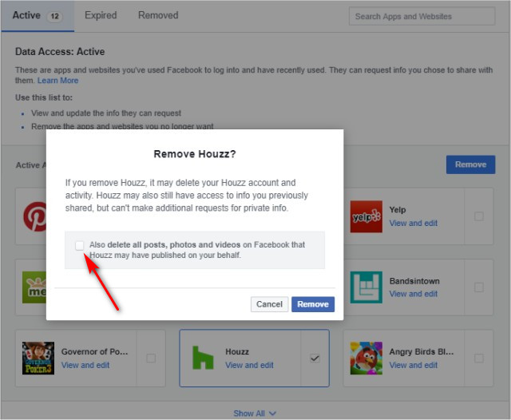
Task: Open Governor of Poker's View and edit
Action: pyautogui.click(x=85, y=365)
